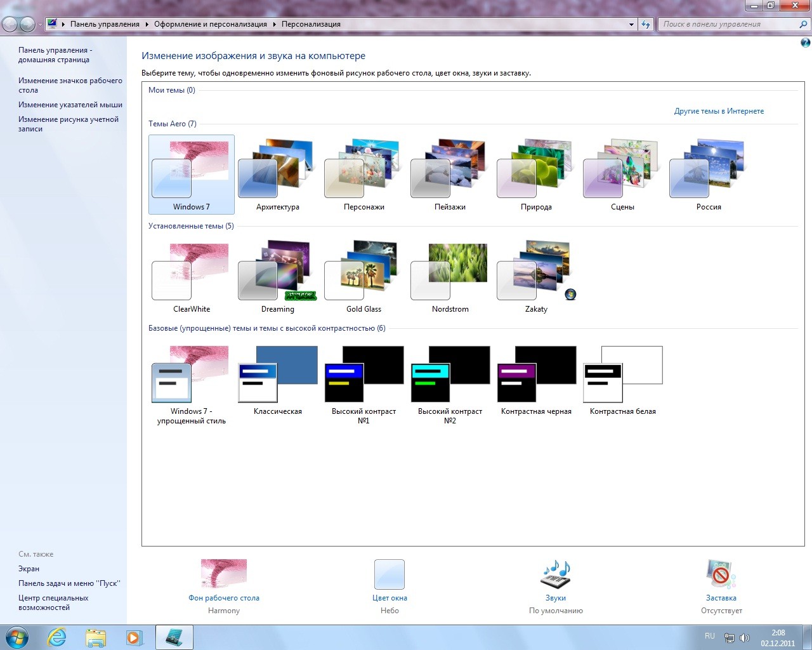812x650 pixels.
Task: Open the Windows Start menu
Action: [x=16, y=637]
